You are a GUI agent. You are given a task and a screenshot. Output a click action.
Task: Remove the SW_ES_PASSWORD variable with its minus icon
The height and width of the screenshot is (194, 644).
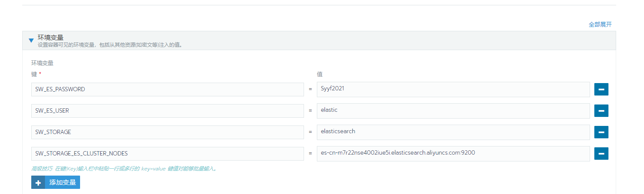tap(601, 90)
